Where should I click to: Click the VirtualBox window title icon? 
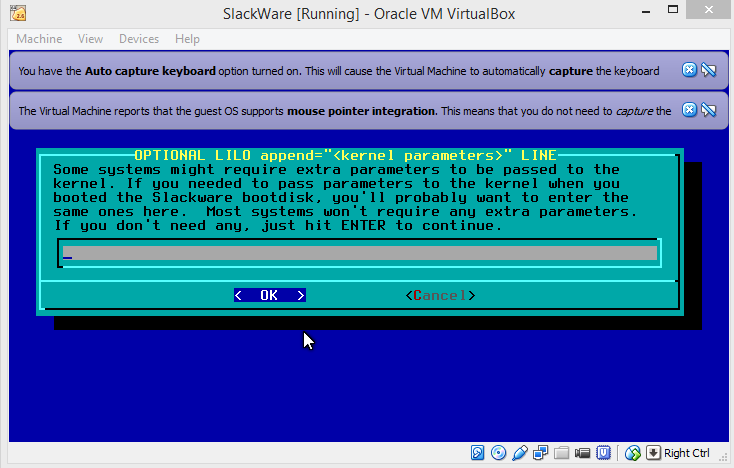18,13
